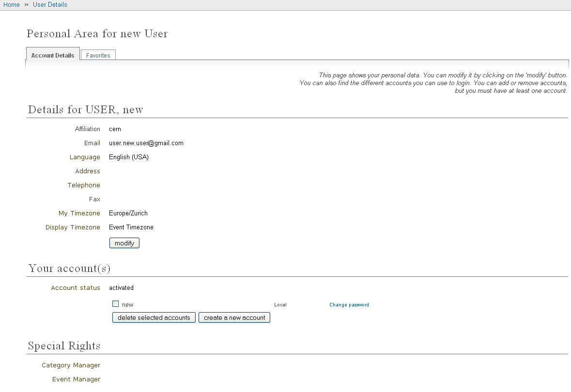Screen dimensions: 571x392
Task: Click the Category Manager label
Action: (71, 365)
